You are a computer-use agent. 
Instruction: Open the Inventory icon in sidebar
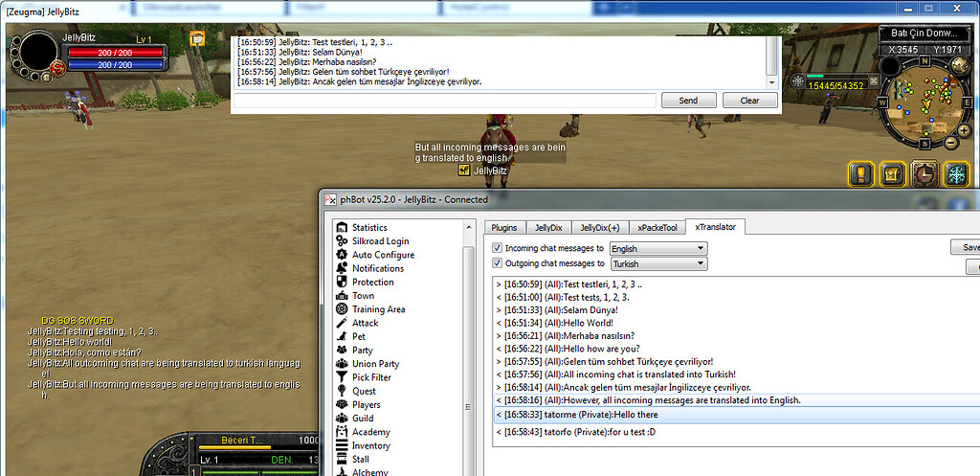(x=342, y=446)
